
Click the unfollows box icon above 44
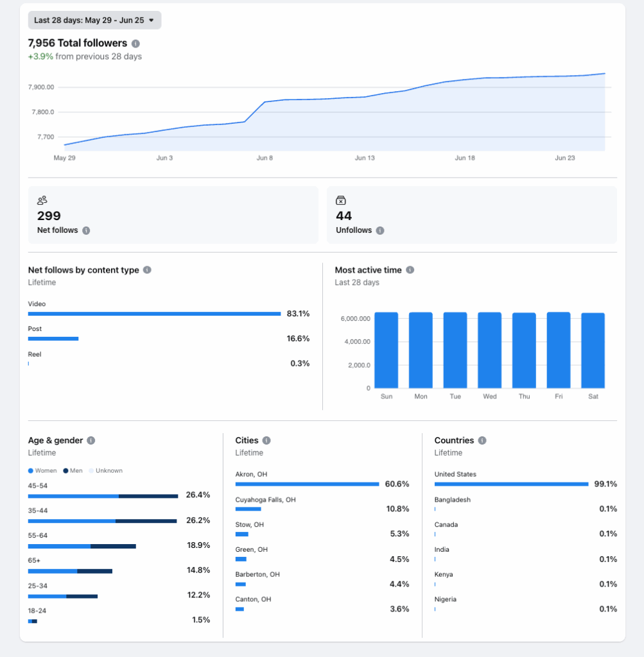tap(341, 201)
